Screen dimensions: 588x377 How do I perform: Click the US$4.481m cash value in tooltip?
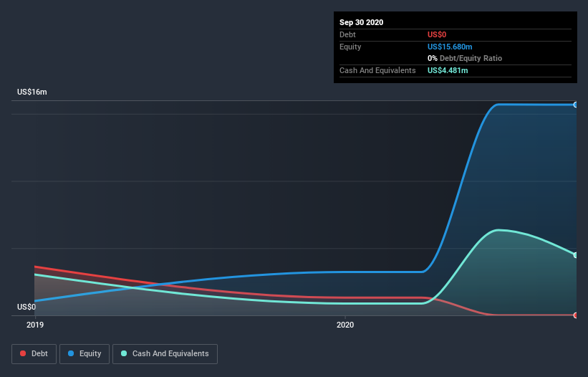coord(448,70)
